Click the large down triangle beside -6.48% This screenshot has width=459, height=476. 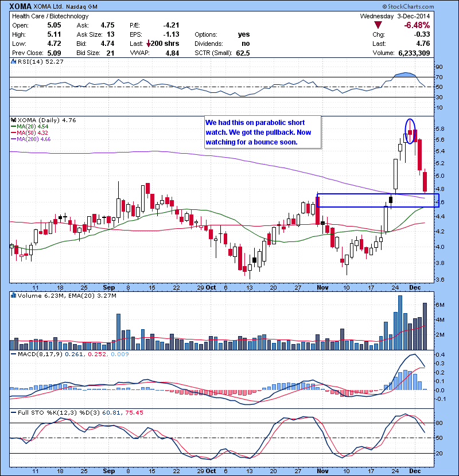point(378,25)
